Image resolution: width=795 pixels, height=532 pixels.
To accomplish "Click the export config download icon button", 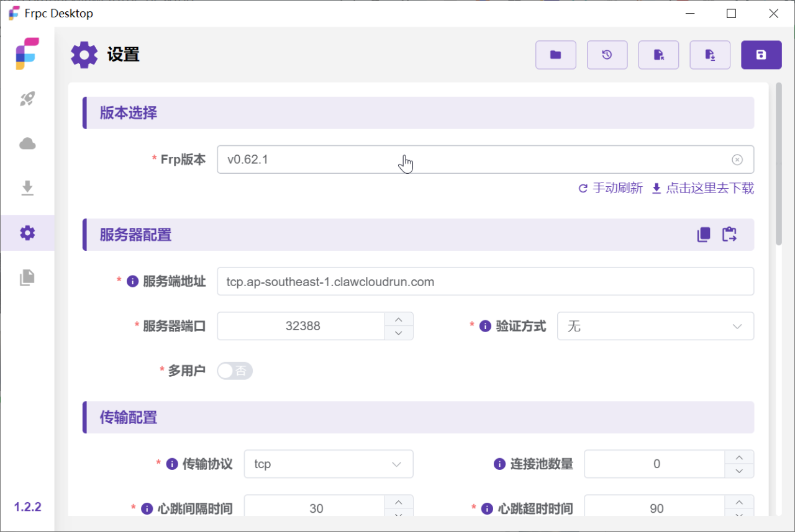I will 710,55.
